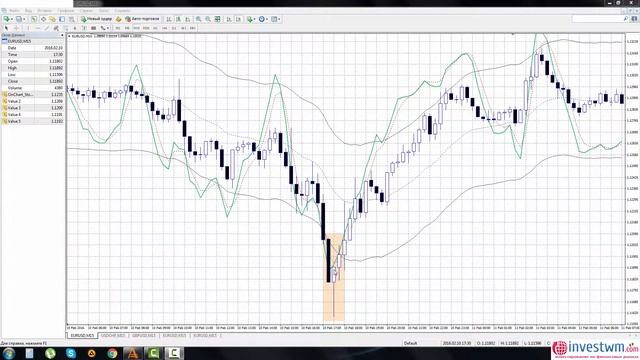The width and height of the screenshot is (640, 360).
Task: Click the New Order button
Action: tap(97, 19)
